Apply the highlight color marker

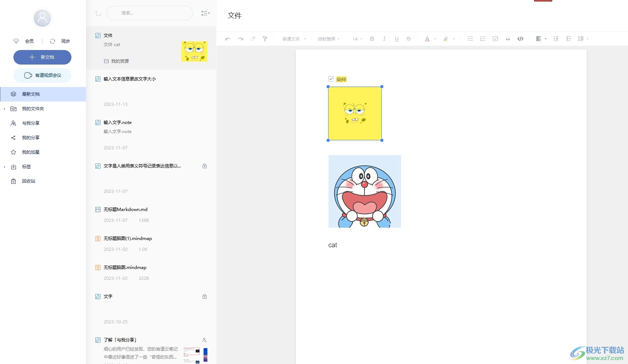point(446,39)
